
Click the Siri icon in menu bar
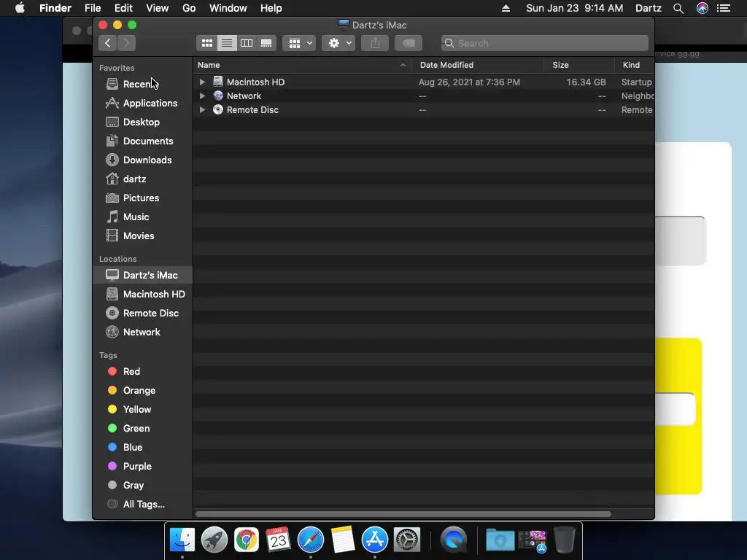pyautogui.click(x=703, y=8)
